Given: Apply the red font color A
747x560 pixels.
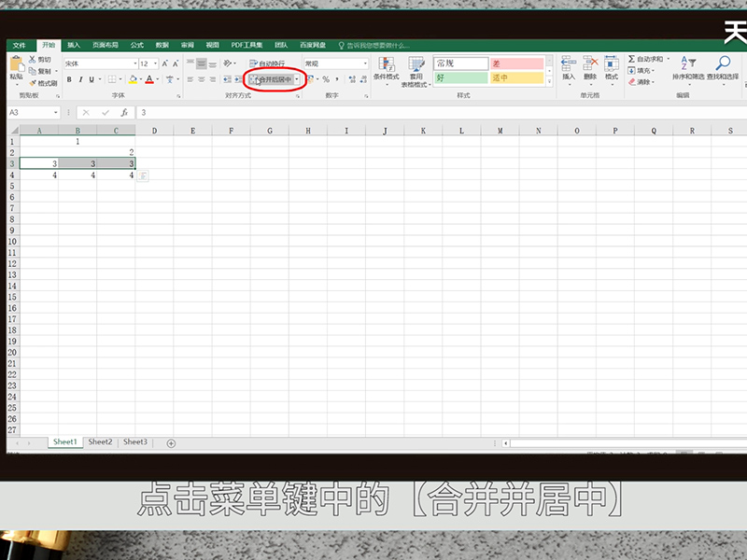Looking at the screenshot, I should click(x=149, y=79).
